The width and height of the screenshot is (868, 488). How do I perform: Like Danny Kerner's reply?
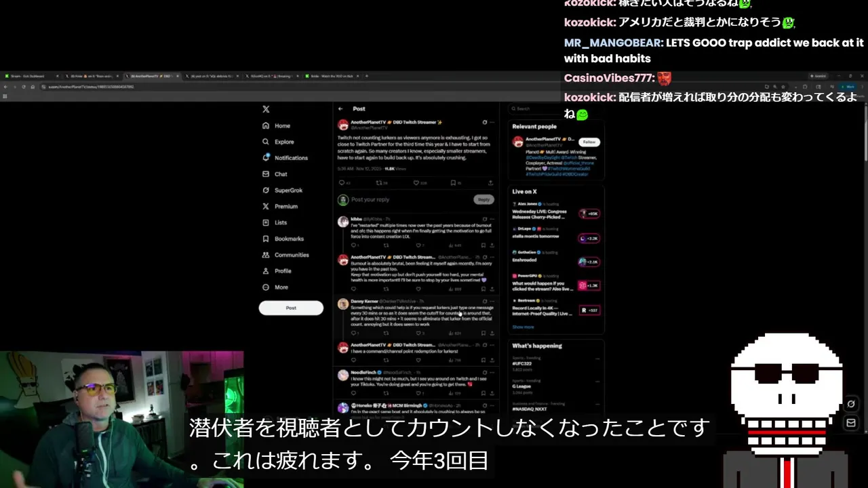pyautogui.click(x=418, y=333)
